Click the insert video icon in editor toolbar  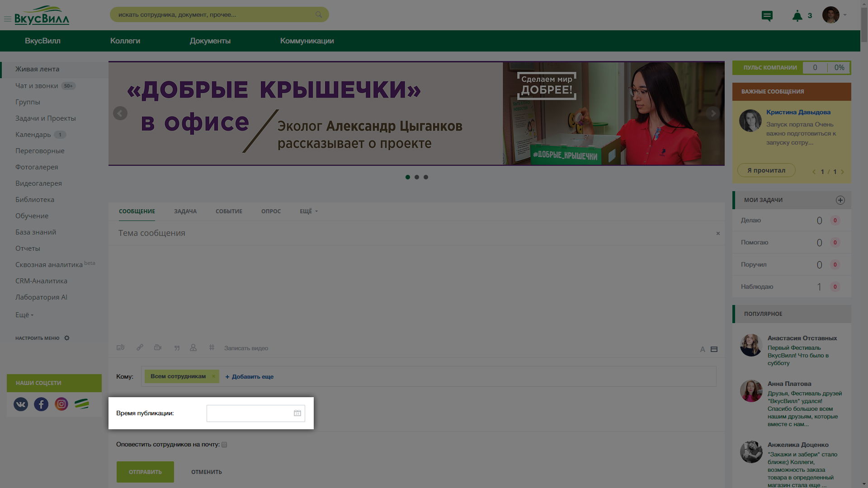click(158, 347)
